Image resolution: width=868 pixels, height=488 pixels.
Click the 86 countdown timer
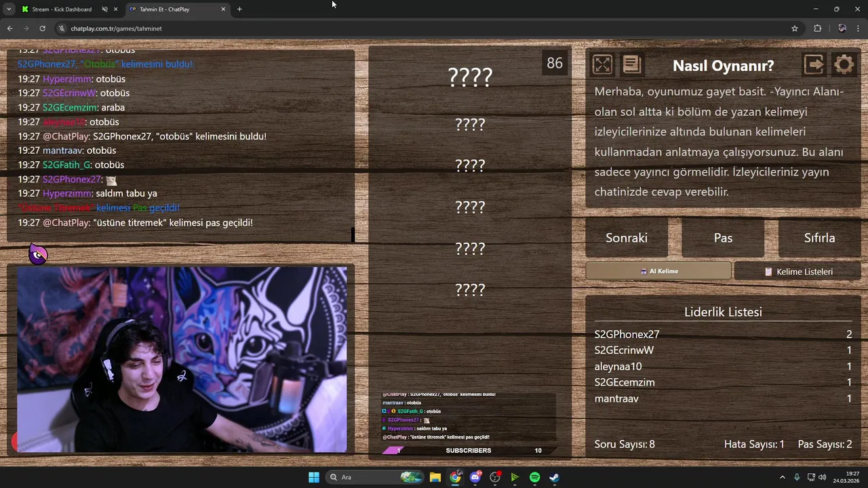point(555,63)
